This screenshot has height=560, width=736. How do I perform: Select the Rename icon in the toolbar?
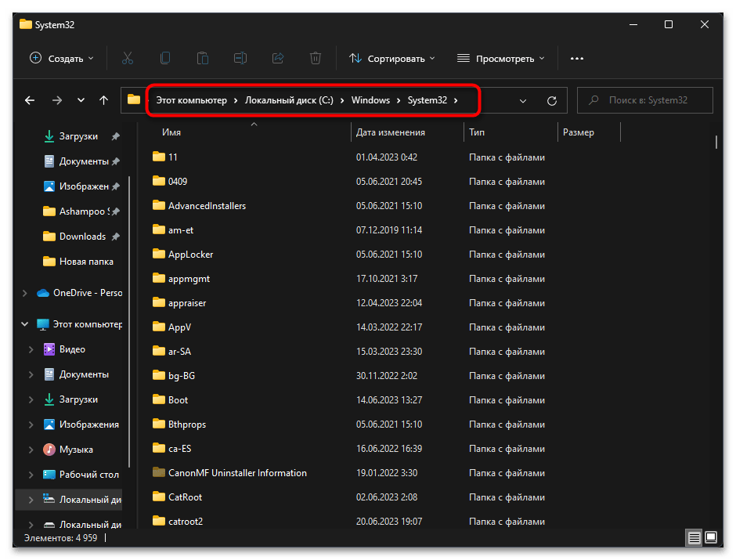(x=240, y=58)
